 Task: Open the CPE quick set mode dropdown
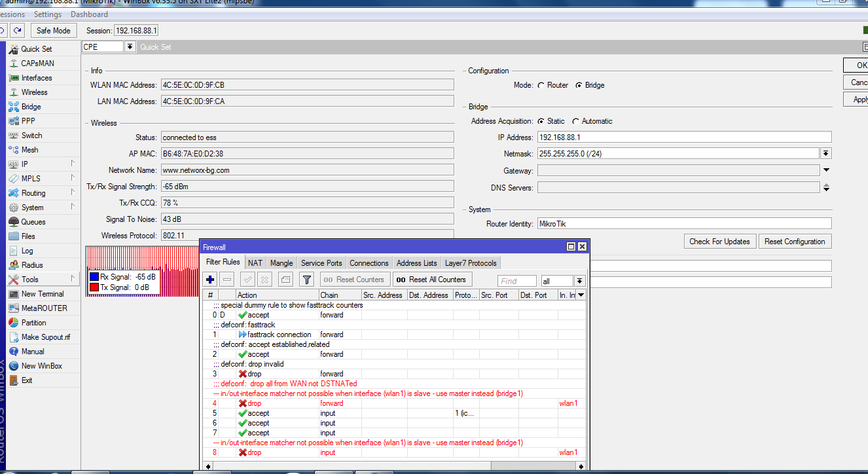130,47
